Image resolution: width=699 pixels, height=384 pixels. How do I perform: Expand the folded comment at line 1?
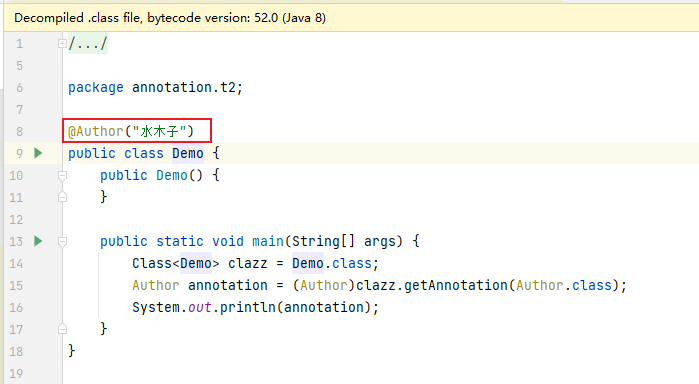62,44
